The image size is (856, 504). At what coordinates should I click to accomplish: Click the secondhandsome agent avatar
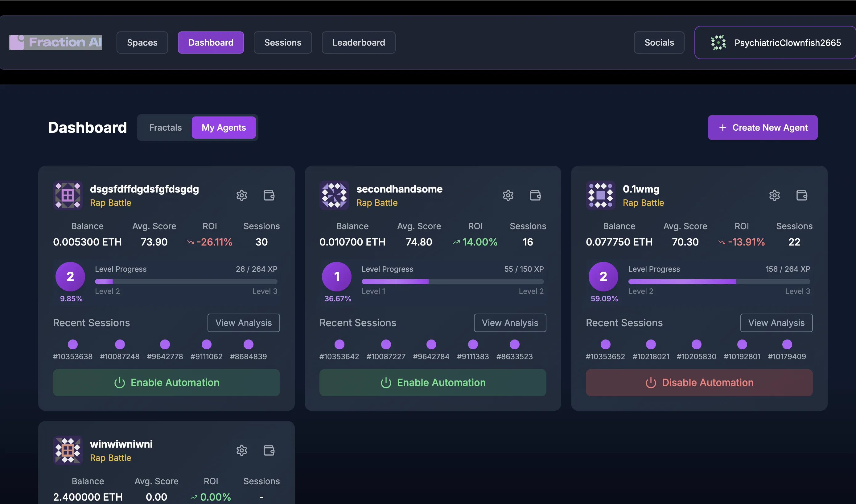click(334, 195)
